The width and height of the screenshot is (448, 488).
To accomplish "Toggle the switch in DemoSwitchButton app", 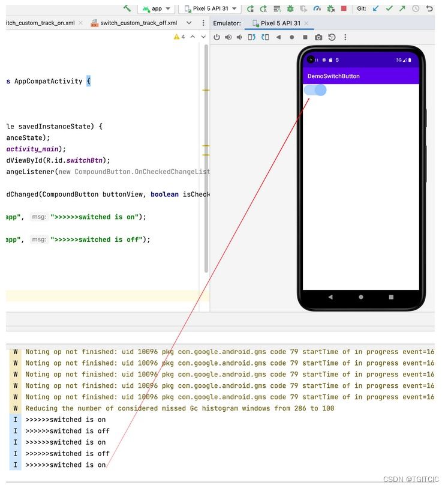I will click(315, 90).
